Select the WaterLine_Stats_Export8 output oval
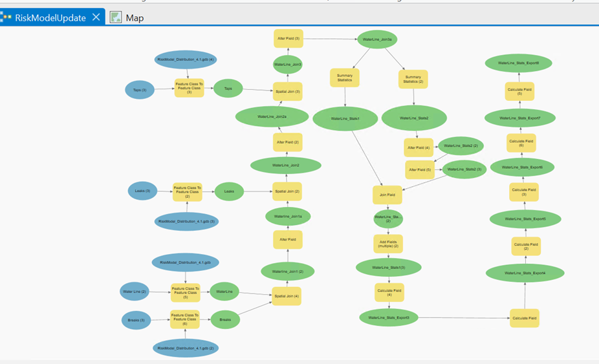 518,63
